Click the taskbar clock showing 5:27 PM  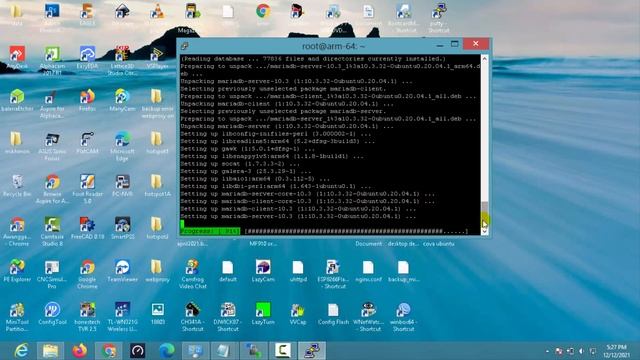pyautogui.click(x=616, y=351)
